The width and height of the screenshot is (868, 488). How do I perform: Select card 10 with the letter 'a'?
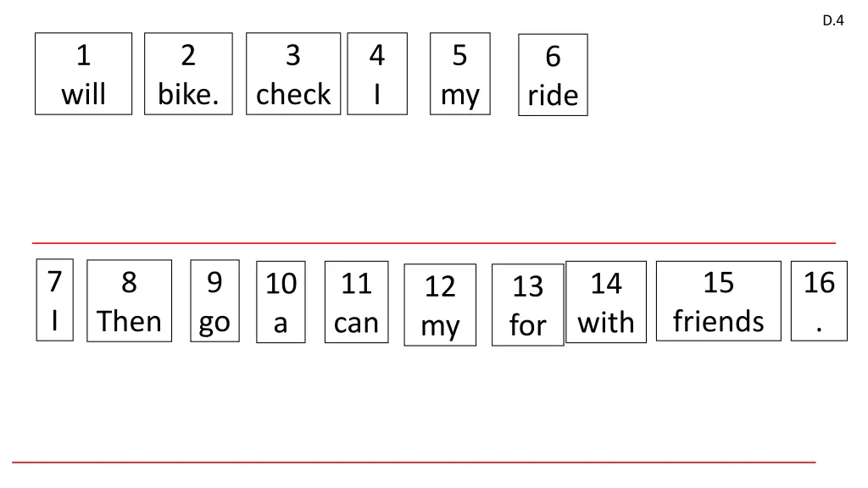281,302
